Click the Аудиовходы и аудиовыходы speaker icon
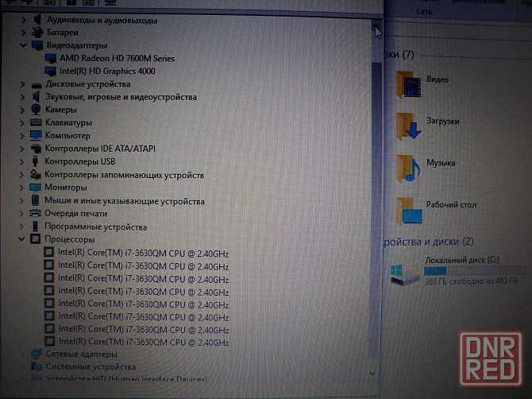The height and width of the screenshot is (399, 532). point(37,20)
